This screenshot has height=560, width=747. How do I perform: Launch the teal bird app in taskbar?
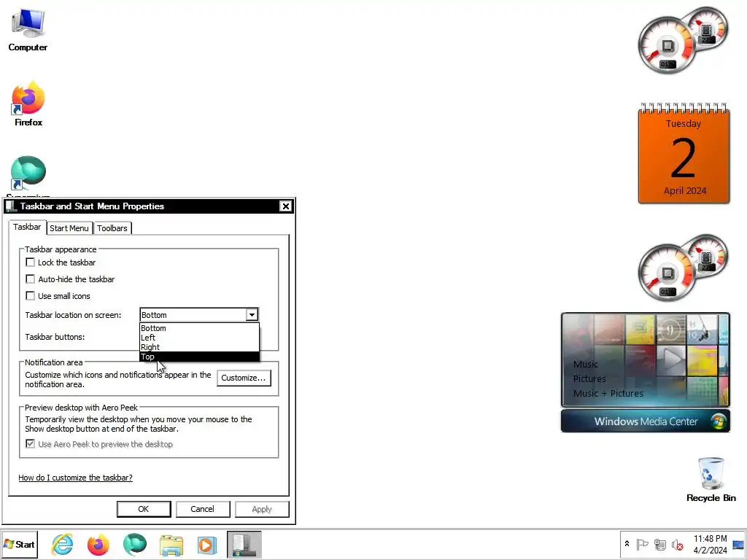(135, 544)
